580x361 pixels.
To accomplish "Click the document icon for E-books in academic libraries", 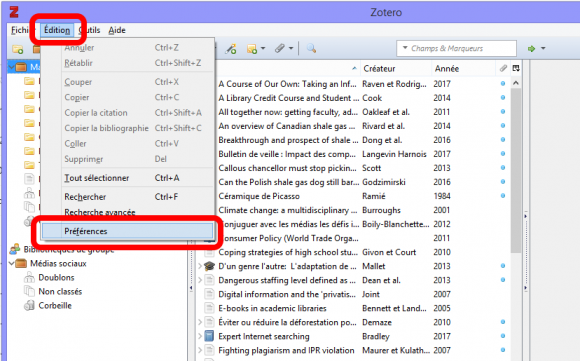I will [209, 308].
